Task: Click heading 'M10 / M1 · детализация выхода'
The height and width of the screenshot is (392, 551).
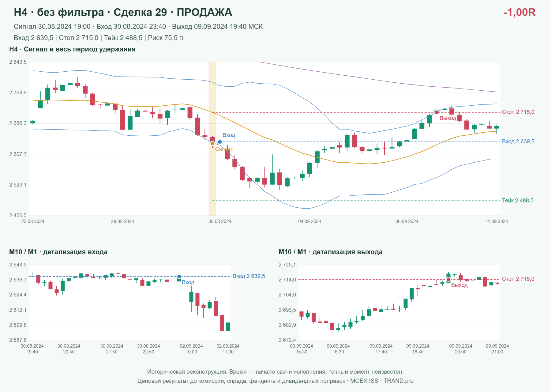Action: click(331, 252)
